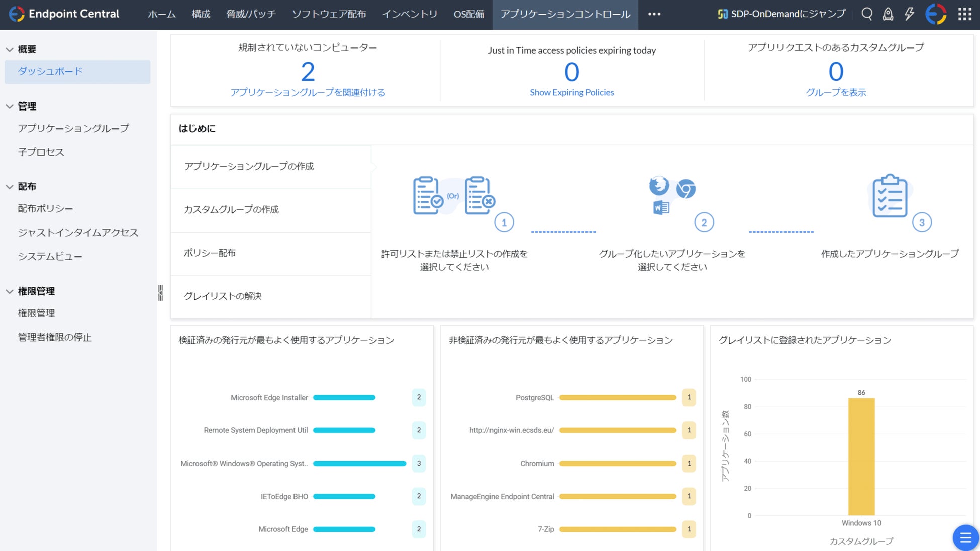Screen dimensions: 980x551
Task: Open the nine-dot app grid icon
Action: point(964,14)
